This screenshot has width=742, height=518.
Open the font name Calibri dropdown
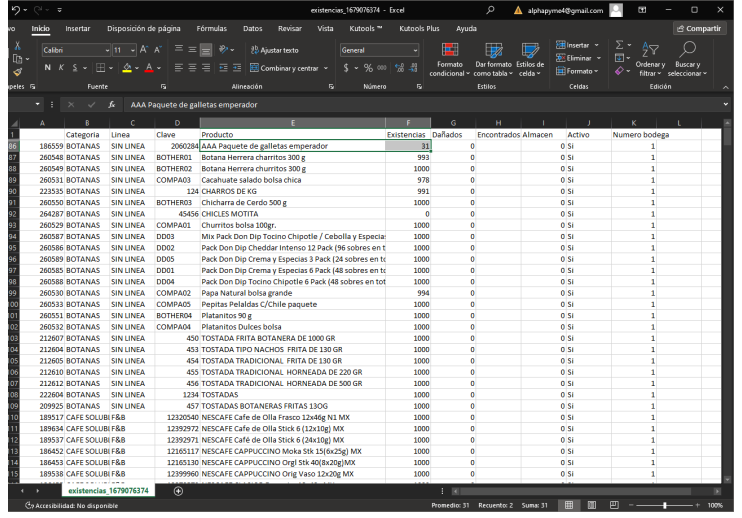pyautogui.click(x=105, y=50)
